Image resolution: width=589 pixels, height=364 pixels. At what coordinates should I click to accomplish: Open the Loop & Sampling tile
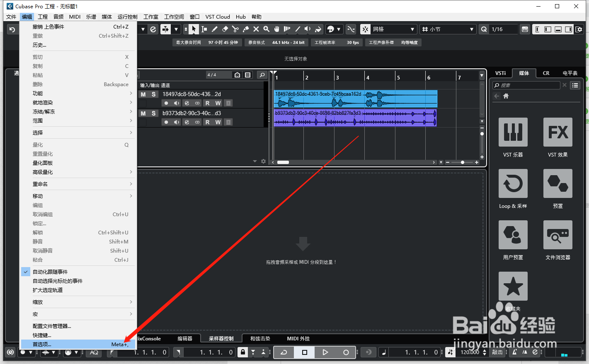513,183
